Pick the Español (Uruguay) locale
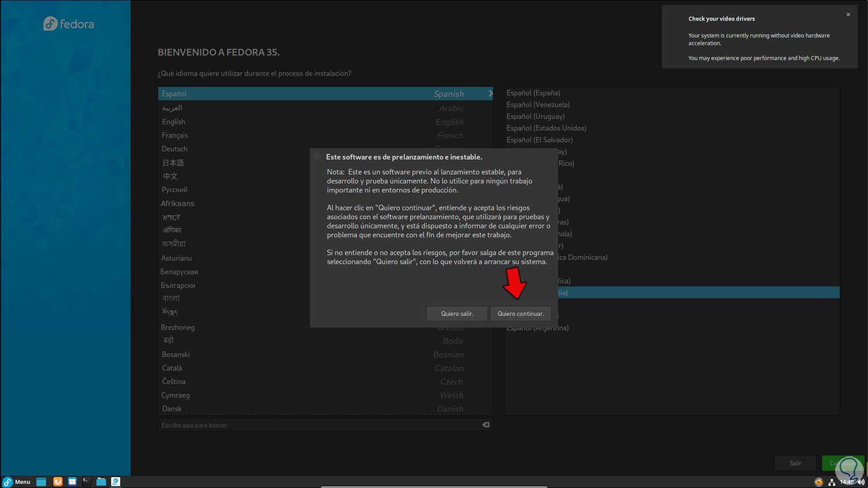The image size is (868, 488). (x=672, y=116)
